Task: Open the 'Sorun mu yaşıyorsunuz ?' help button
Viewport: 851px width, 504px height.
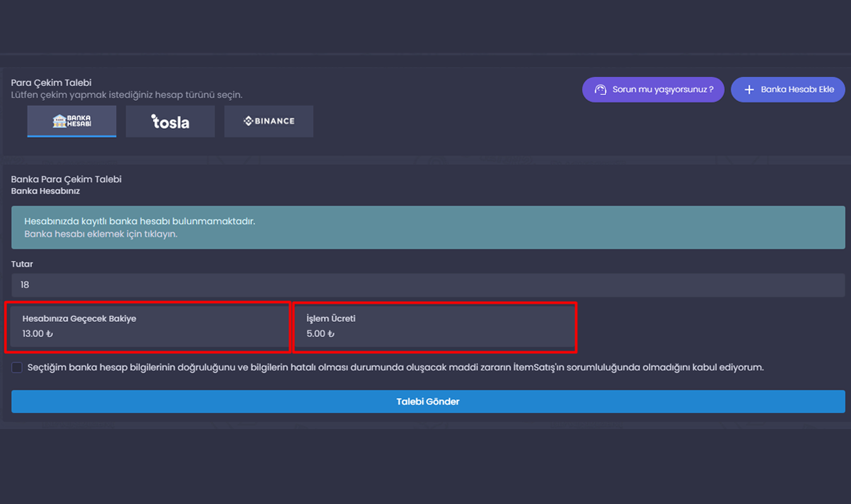Action: pyautogui.click(x=653, y=89)
